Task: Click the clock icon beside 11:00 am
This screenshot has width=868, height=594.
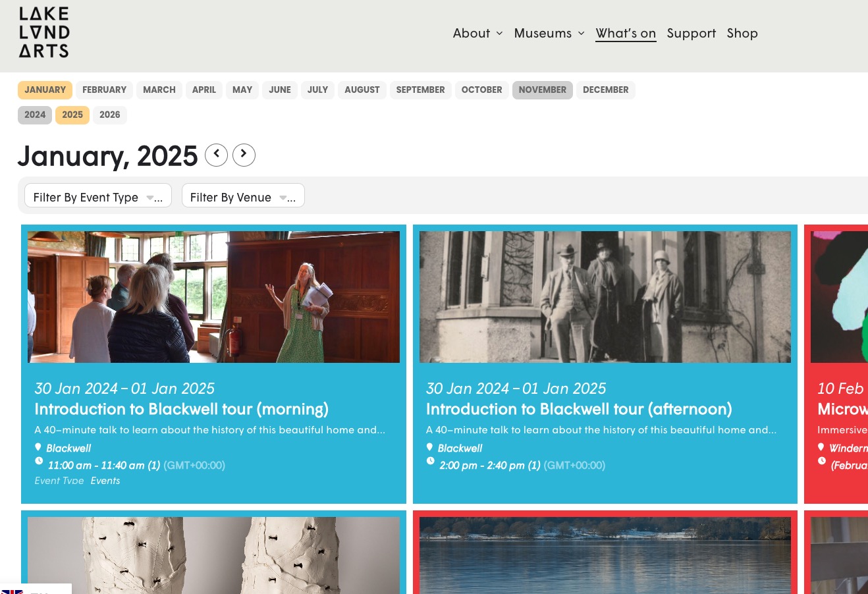Action: point(39,461)
